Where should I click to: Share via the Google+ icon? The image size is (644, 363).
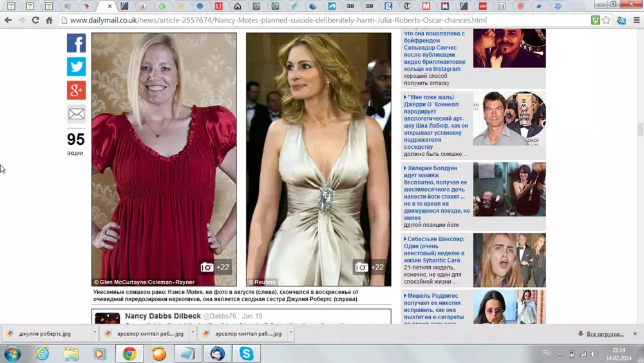(76, 90)
